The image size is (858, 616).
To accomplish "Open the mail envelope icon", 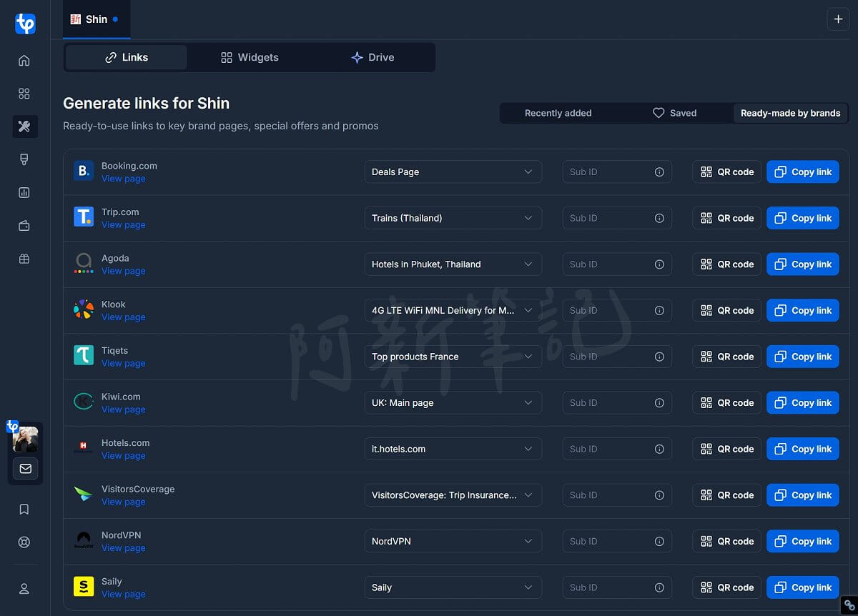I will point(26,469).
